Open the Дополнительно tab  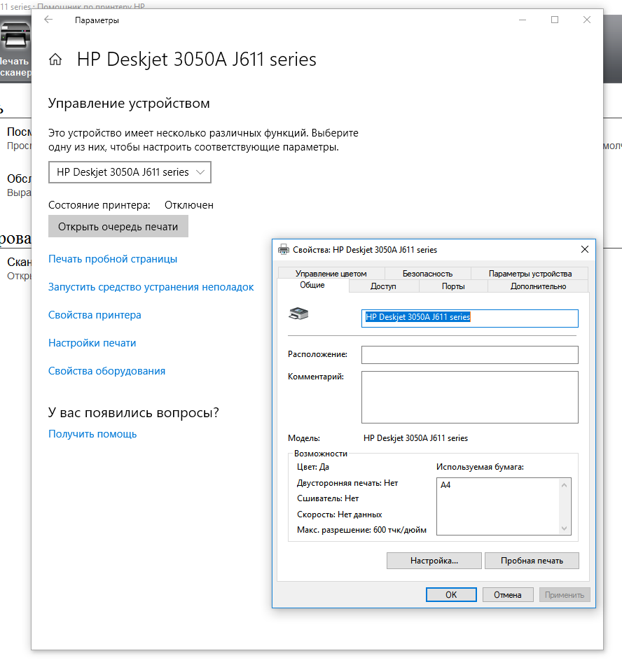(x=538, y=286)
